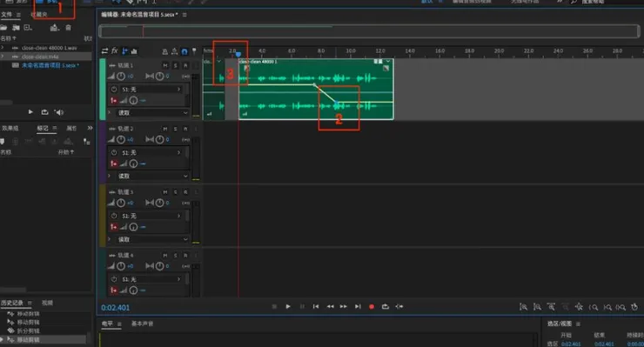Image resolution: width=644 pixels, height=347 pixels.
Task: Solo Track 3 with its S button
Action: [176, 192]
